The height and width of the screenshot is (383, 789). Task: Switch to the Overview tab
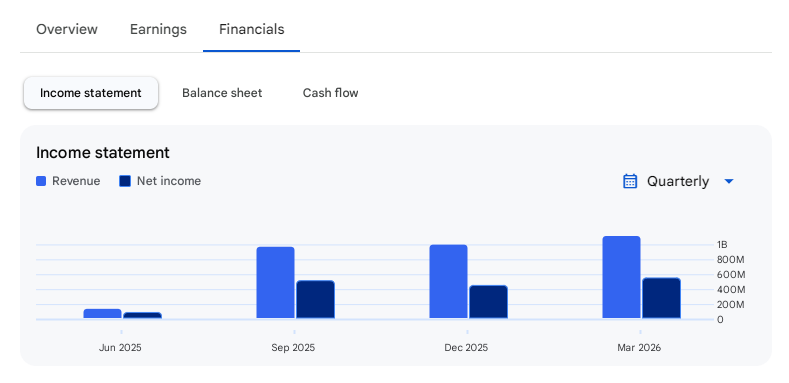67,29
